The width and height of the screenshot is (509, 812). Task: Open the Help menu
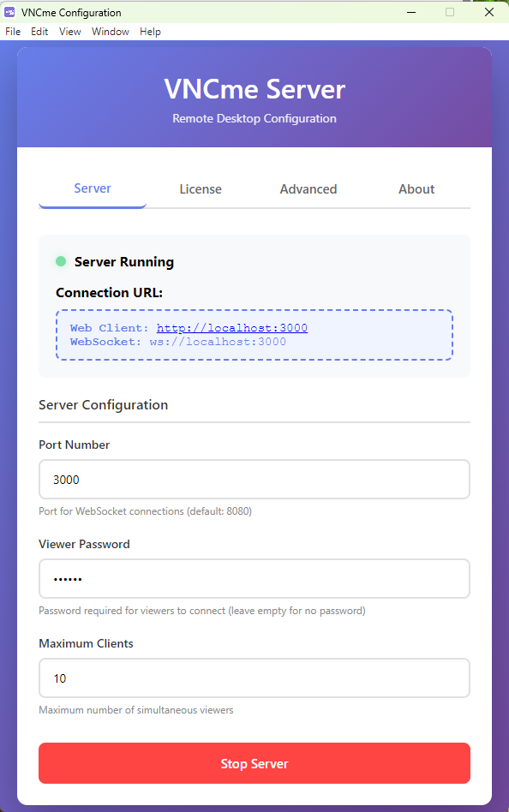pos(150,32)
